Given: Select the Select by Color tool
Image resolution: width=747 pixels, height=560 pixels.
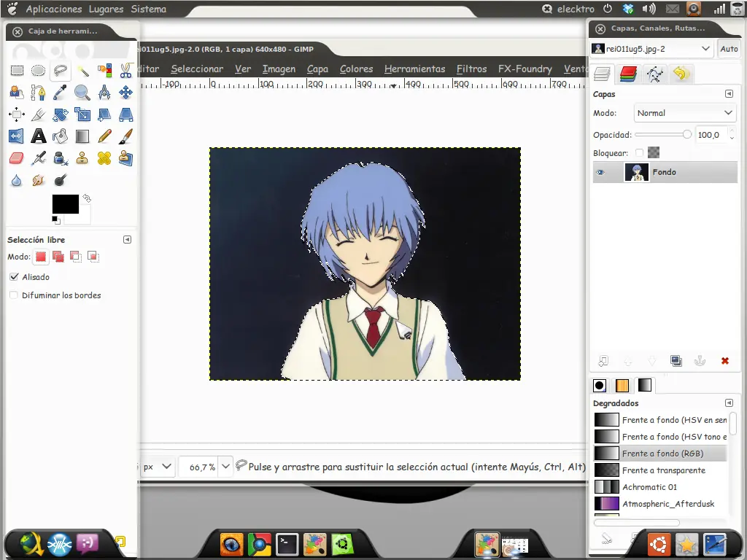Looking at the screenshot, I should 104,71.
